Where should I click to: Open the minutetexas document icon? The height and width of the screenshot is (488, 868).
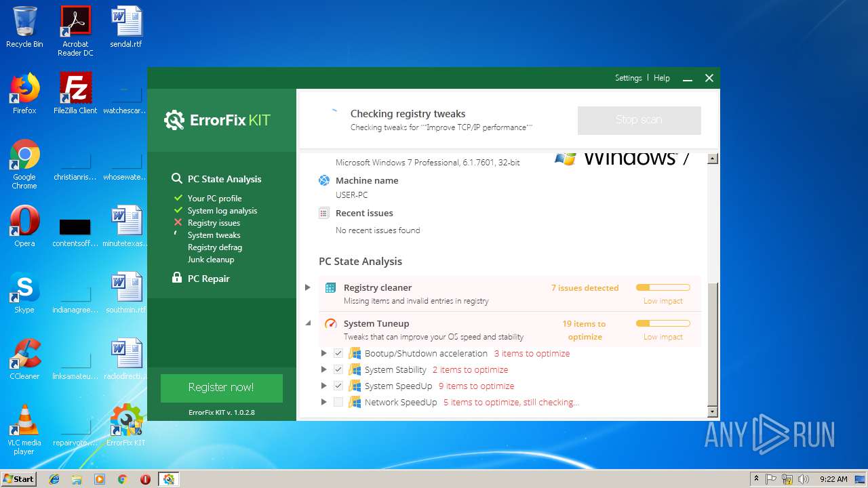point(126,226)
